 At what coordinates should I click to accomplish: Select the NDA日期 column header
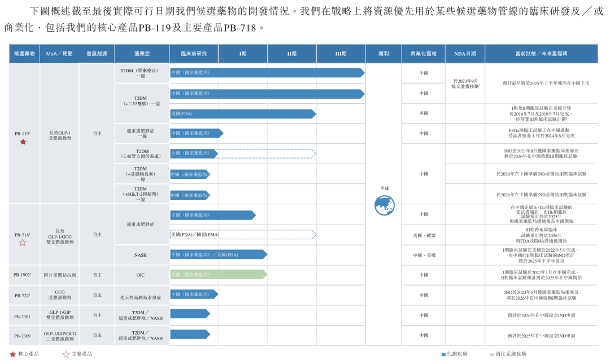tap(465, 54)
